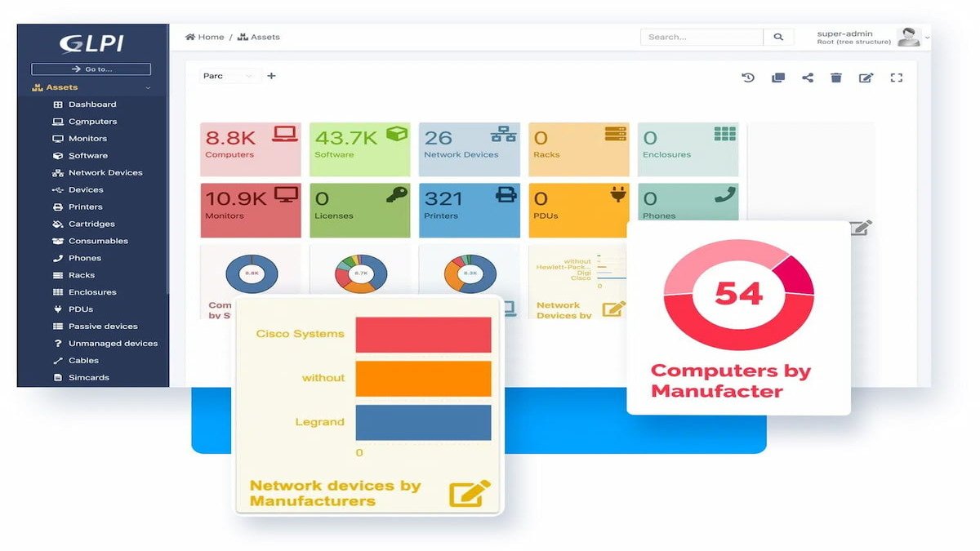Image resolution: width=980 pixels, height=551 pixels.
Task: Go to Racks in the sidebar
Action: click(x=82, y=276)
